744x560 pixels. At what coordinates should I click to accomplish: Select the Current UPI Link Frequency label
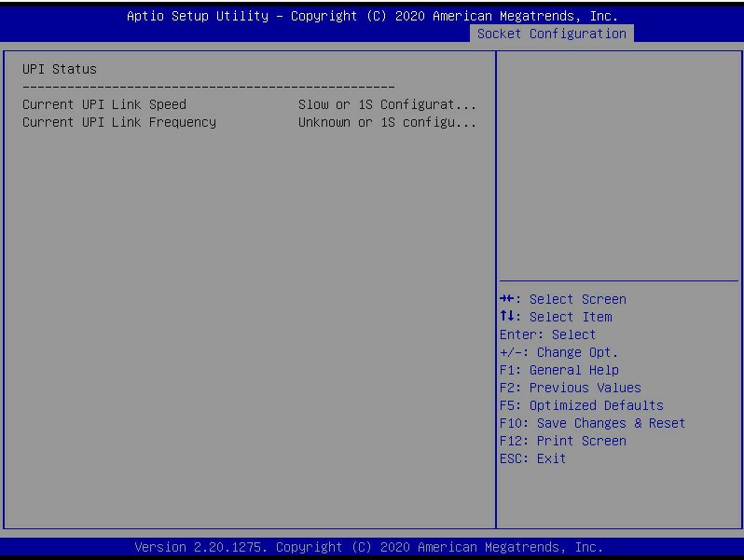click(119, 122)
